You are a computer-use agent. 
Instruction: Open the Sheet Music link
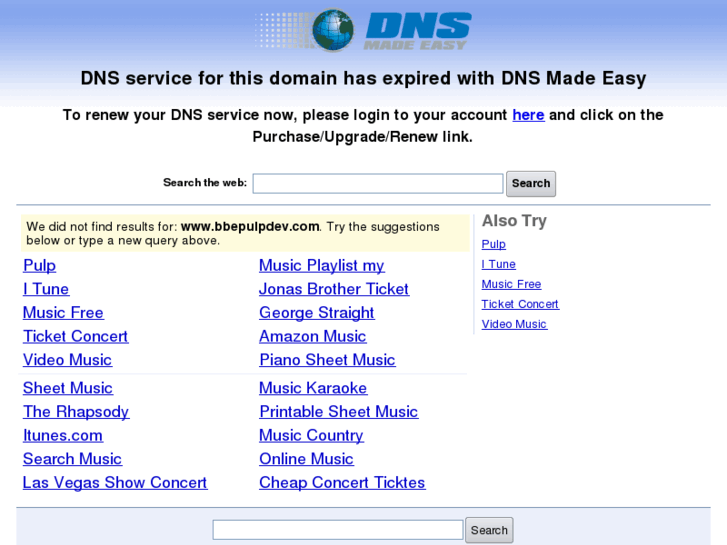tap(68, 388)
